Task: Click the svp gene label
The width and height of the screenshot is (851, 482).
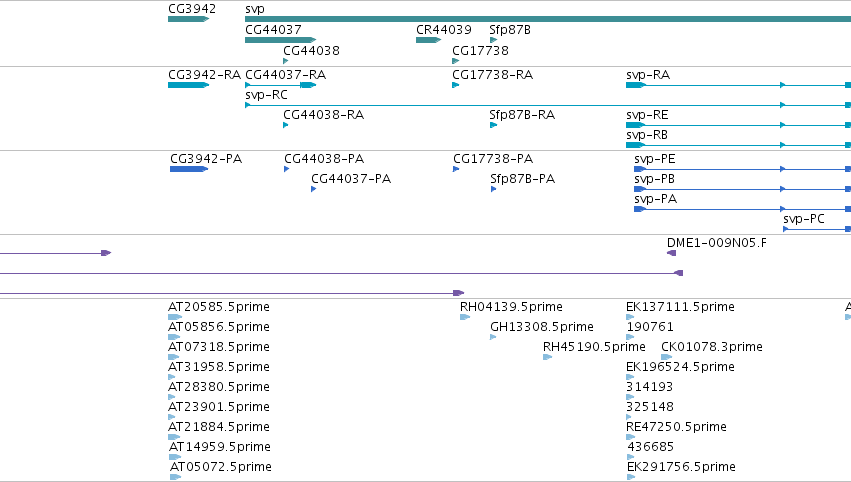Action: [x=255, y=9]
